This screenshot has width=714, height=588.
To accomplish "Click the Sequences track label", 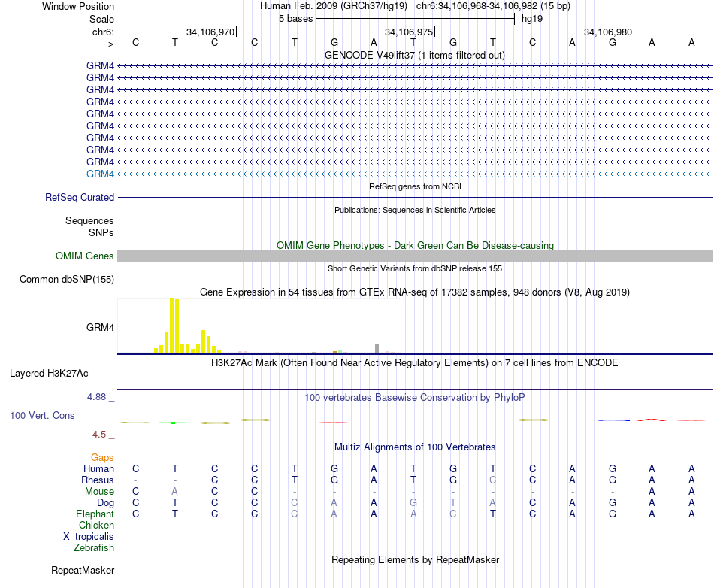I will click(x=89, y=221).
